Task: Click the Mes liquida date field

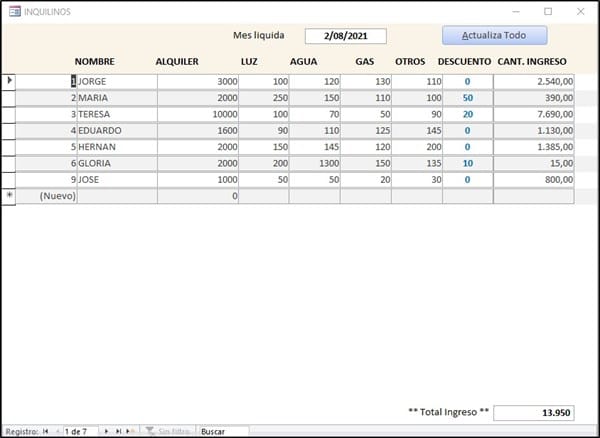Action: [345, 35]
